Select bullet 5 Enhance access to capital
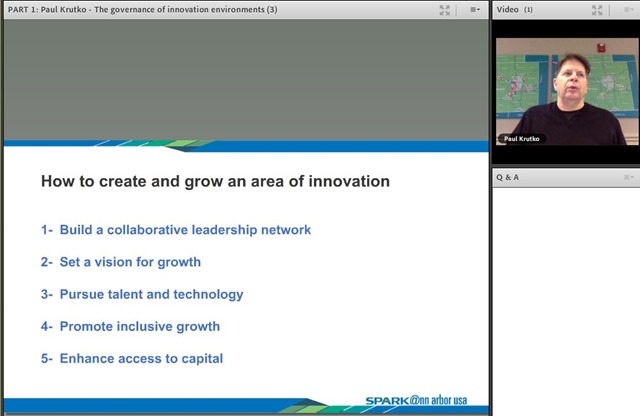 pyautogui.click(x=132, y=358)
